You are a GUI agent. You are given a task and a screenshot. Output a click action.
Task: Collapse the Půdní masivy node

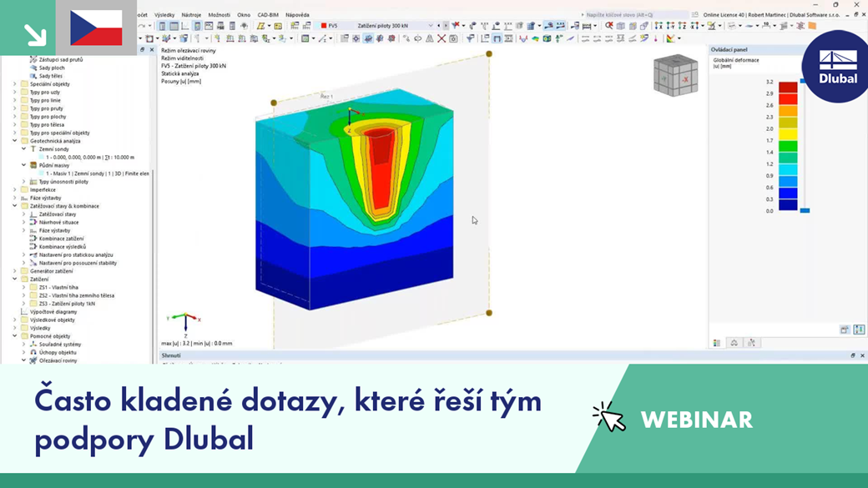pos(24,165)
